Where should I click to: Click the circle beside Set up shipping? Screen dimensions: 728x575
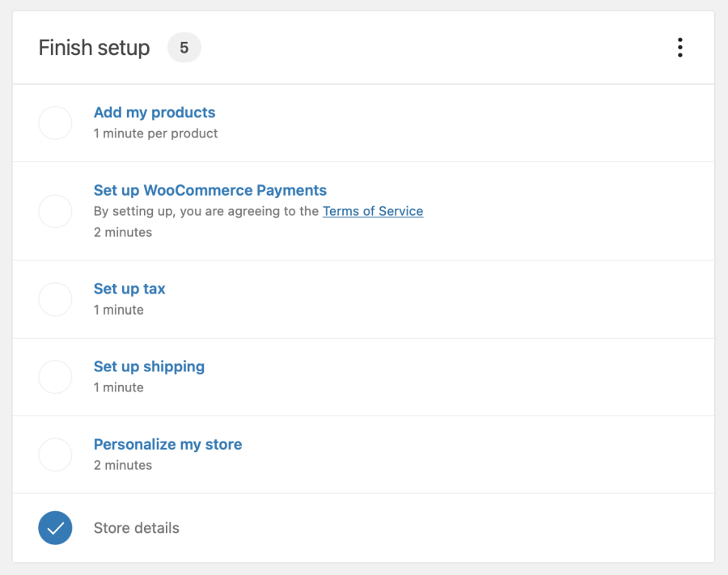[55, 377]
